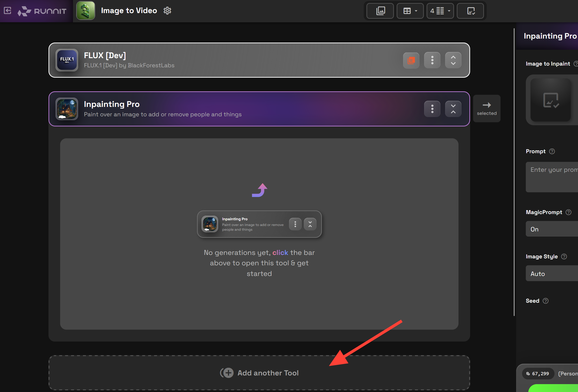The width and height of the screenshot is (578, 392).
Task: Click the Seed help question mark icon
Action: pos(546,301)
